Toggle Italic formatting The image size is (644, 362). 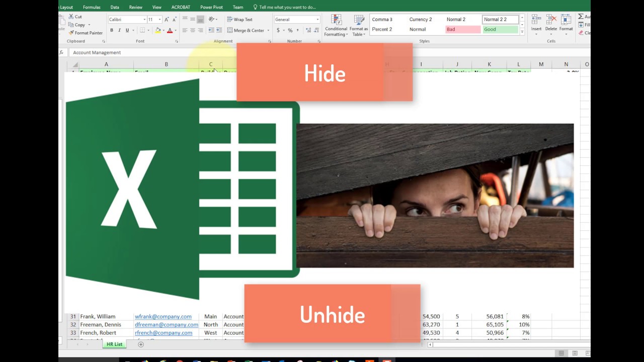119,30
